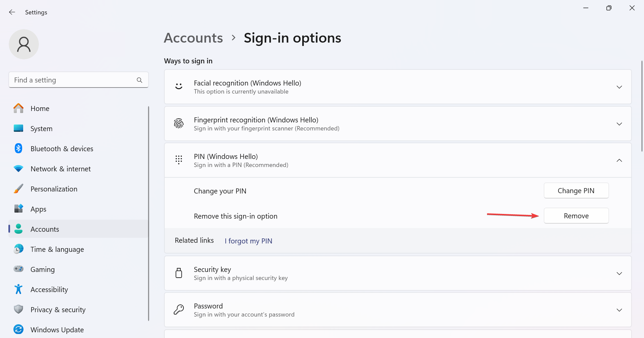Click the Gaming controller icon
This screenshot has height=338, width=644.
tap(18, 269)
